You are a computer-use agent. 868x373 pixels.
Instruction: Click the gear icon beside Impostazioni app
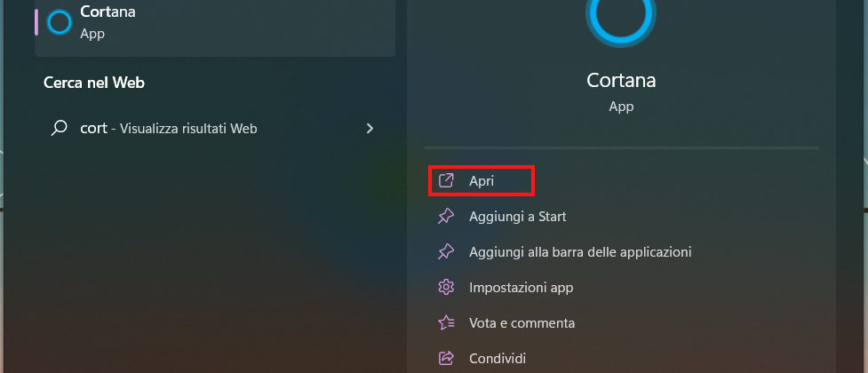point(446,287)
